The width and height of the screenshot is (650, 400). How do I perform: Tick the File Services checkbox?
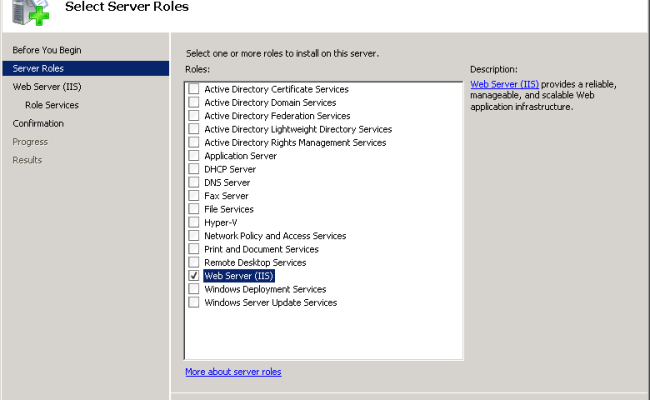point(194,208)
